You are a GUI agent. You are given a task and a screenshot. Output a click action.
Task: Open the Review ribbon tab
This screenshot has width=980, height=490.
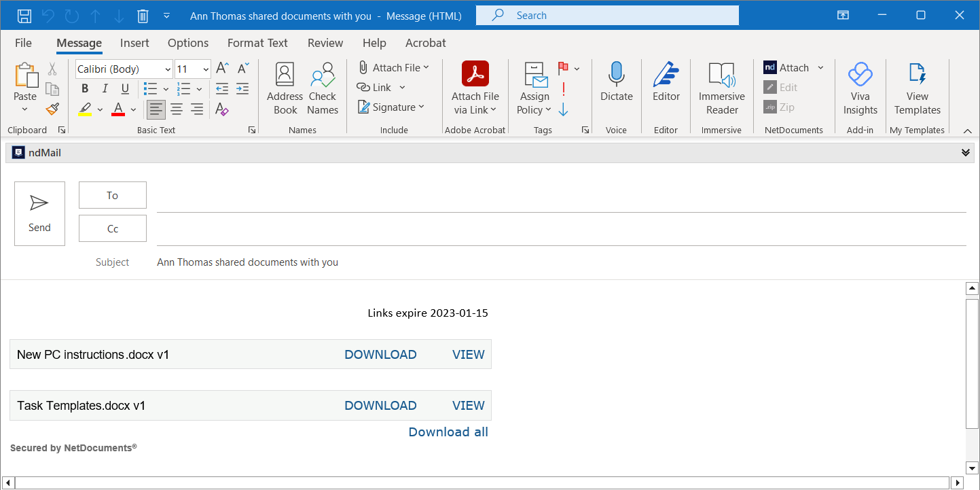(325, 43)
